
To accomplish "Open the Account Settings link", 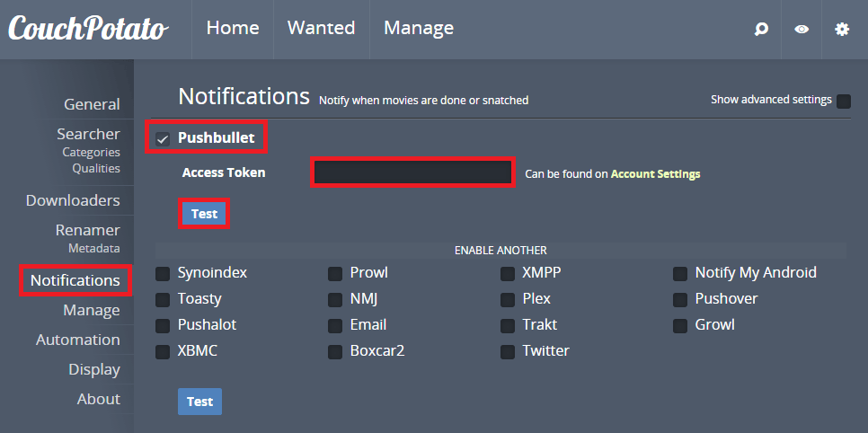I will (x=655, y=174).
